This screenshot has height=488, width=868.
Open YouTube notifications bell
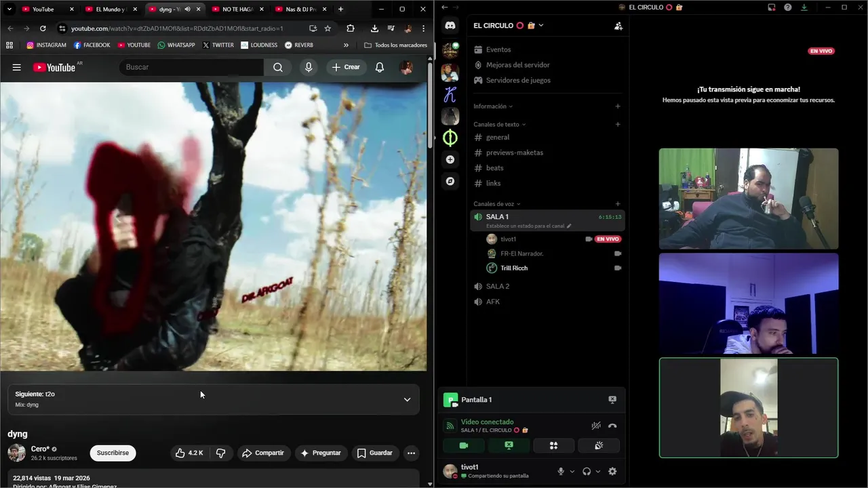point(380,67)
